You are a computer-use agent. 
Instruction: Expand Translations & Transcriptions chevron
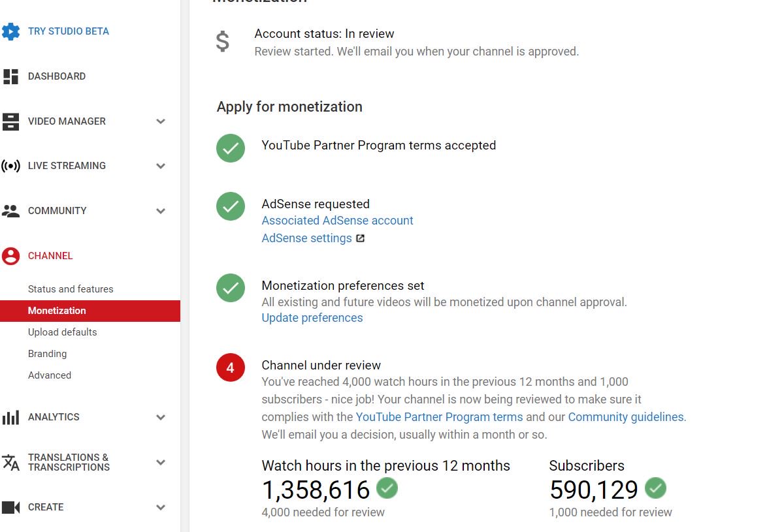click(161, 462)
